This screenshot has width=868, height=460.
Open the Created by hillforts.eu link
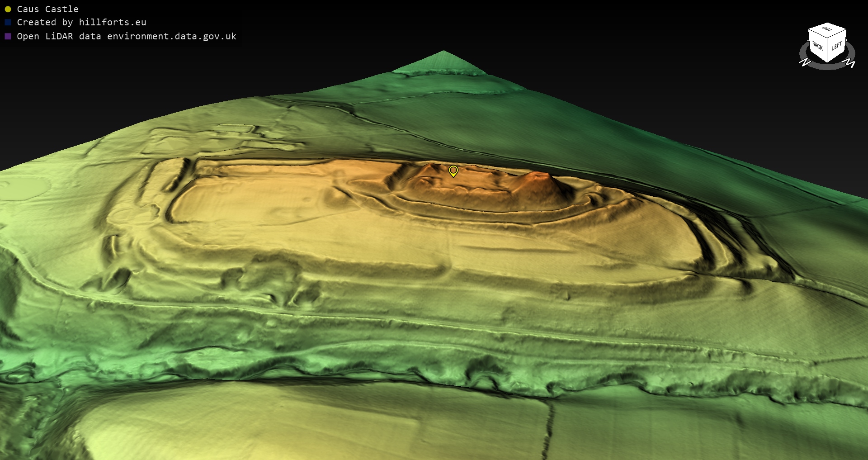point(81,22)
